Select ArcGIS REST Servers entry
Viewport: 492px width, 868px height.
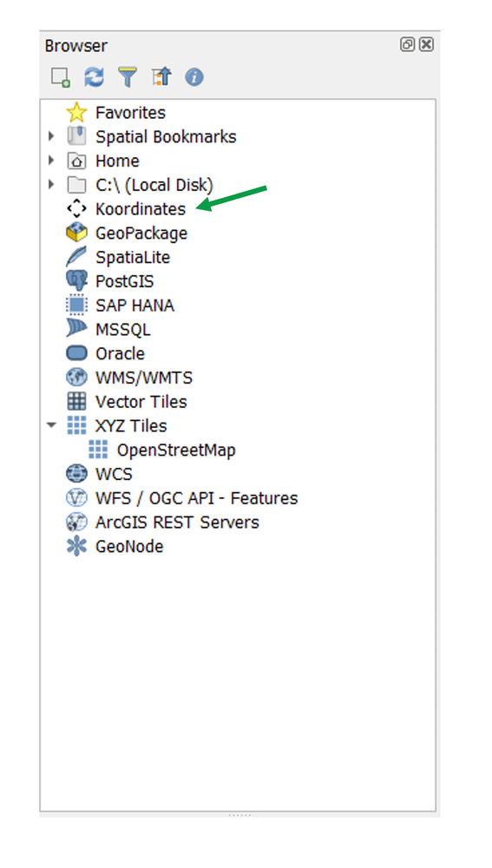(177, 522)
